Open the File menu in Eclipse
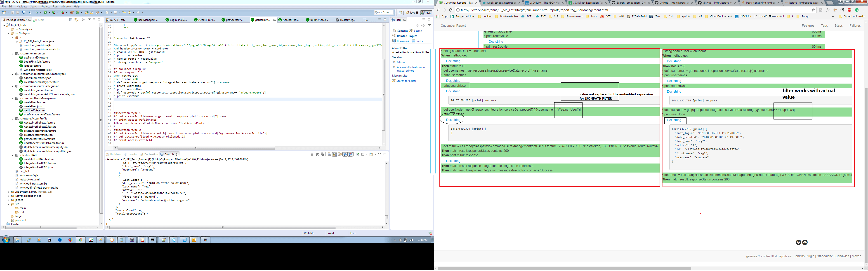Viewport: 868px width, 271px height. 3,6
